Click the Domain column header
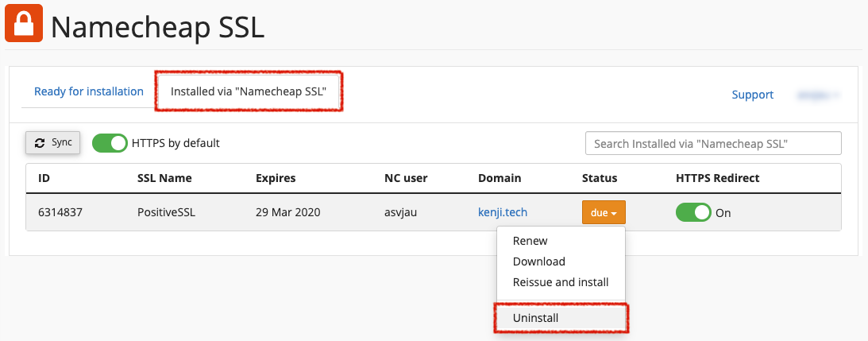Image resolution: width=868 pixels, height=341 pixels. 500,178
